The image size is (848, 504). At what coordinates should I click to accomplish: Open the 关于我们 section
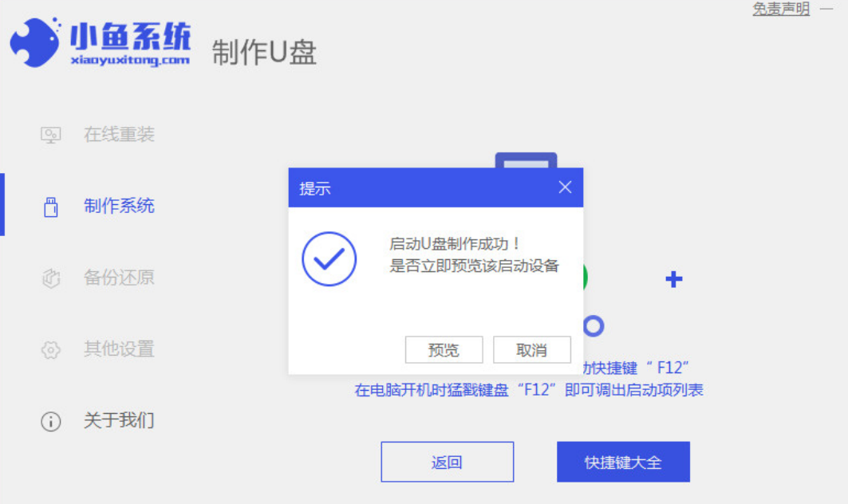tap(119, 420)
